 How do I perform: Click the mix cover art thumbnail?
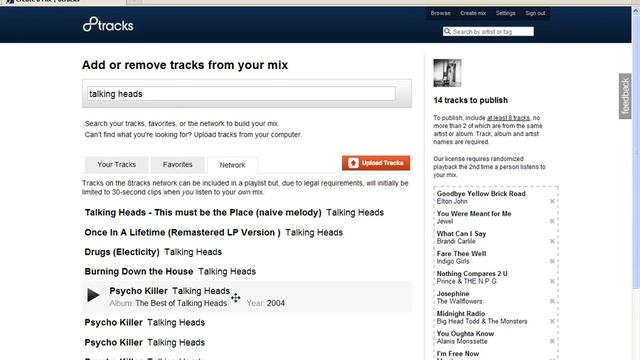(x=447, y=73)
